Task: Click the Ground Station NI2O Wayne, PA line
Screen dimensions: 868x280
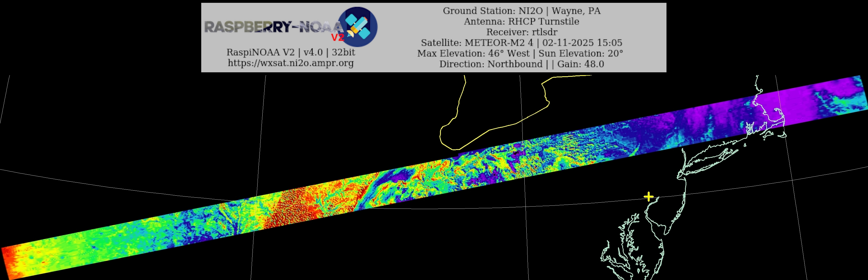Action: 521,11
